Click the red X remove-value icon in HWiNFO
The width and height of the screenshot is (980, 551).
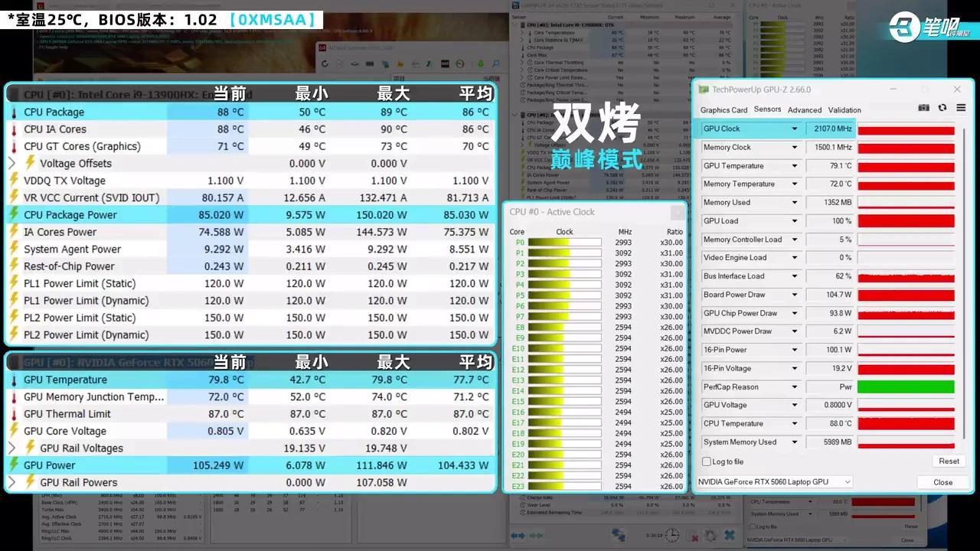tap(692, 535)
